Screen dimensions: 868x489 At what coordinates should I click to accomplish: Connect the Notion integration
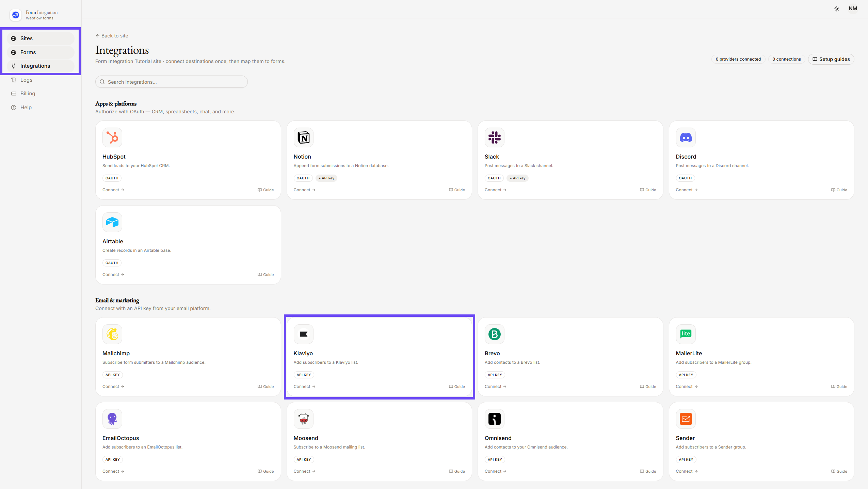(305, 190)
